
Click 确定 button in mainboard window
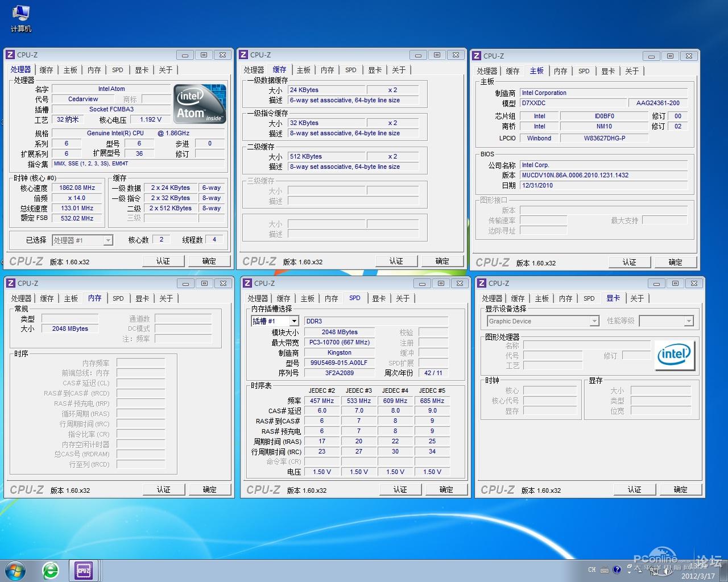coord(676,262)
